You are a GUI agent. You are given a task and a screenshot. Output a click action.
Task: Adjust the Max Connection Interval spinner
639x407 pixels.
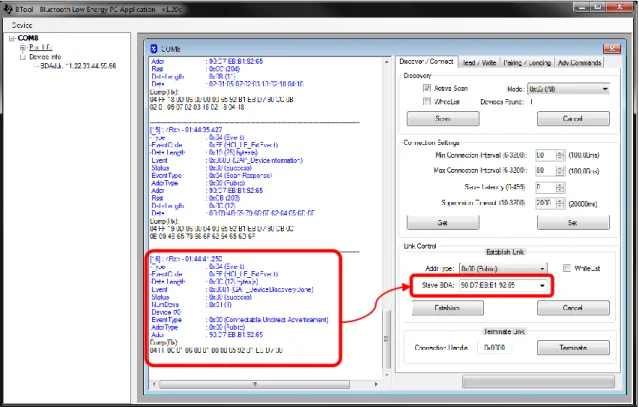coord(560,170)
